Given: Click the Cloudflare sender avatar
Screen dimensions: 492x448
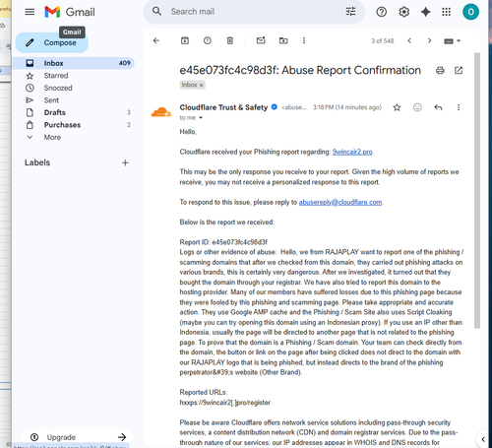Looking at the screenshot, I should [x=161, y=112].
